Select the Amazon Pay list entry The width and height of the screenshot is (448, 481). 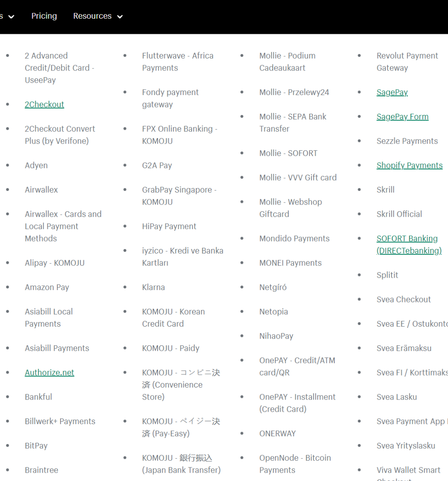pyautogui.click(x=47, y=287)
